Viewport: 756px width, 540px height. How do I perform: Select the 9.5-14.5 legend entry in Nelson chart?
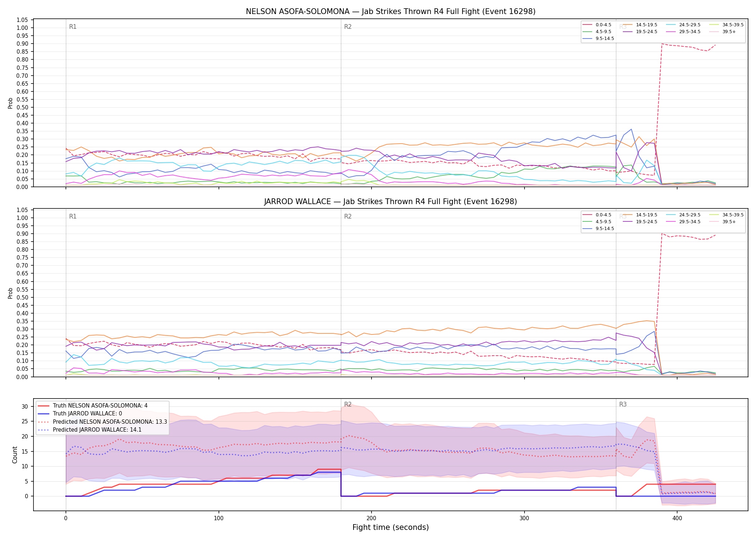click(599, 39)
